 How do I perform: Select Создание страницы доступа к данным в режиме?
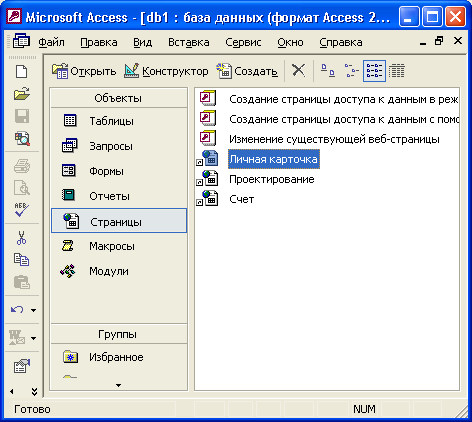click(344, 99)
